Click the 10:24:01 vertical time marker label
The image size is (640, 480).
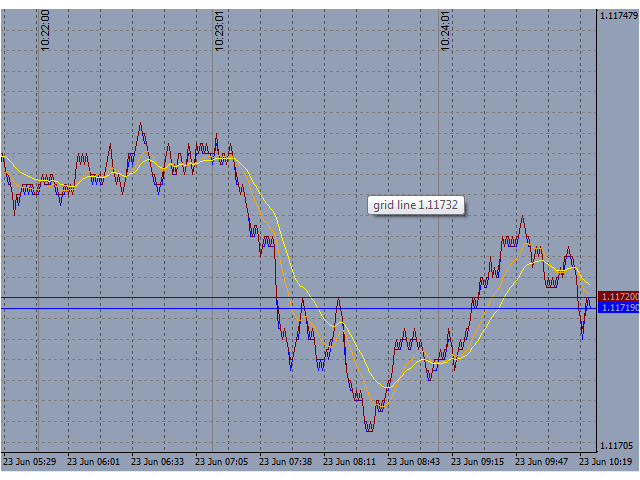(445, 31)
